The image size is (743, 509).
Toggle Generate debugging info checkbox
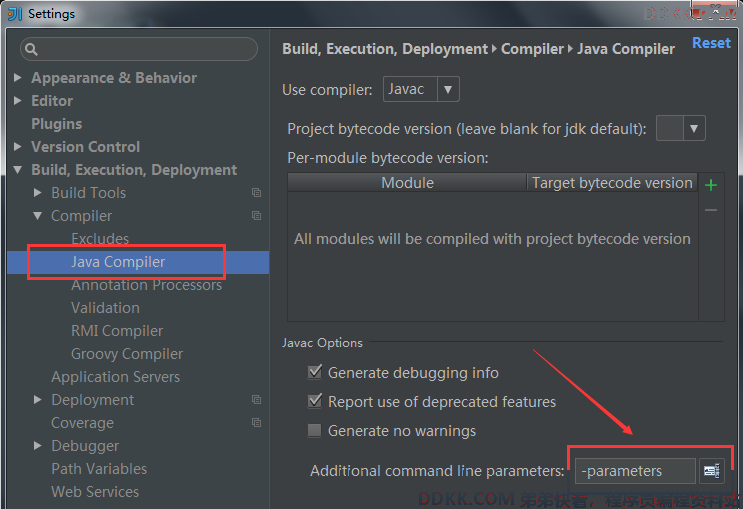click(x=315, y=372)
